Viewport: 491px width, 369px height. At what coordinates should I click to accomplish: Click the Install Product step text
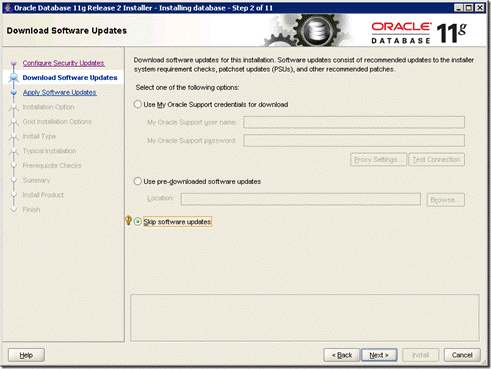pos(43,195)
